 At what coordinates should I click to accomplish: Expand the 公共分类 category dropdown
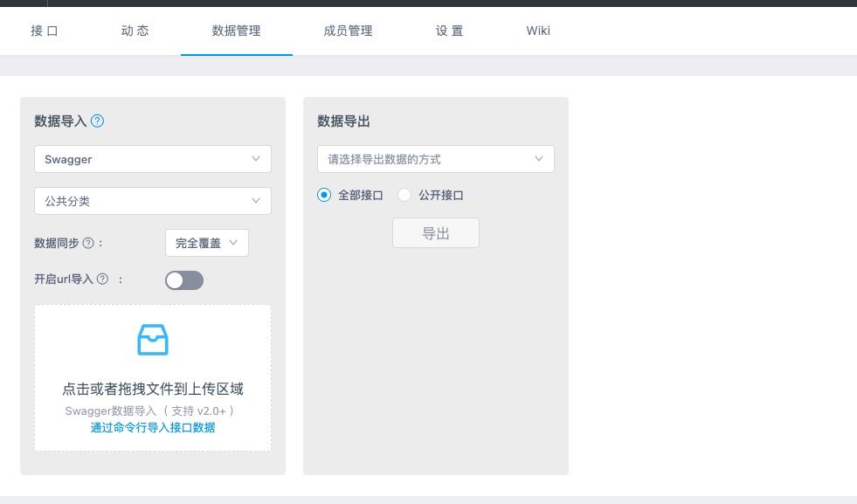[x=153, y=201]
